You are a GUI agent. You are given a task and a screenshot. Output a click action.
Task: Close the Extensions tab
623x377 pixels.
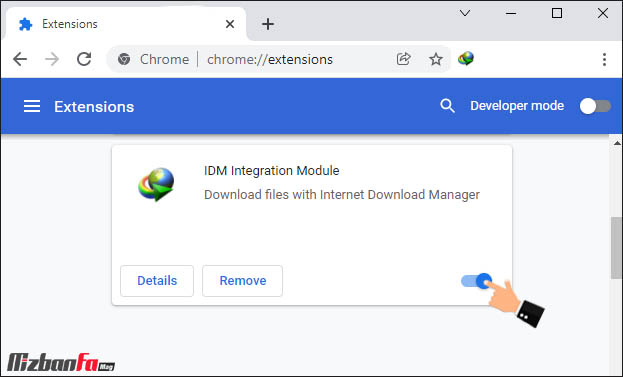pos(230,24)
